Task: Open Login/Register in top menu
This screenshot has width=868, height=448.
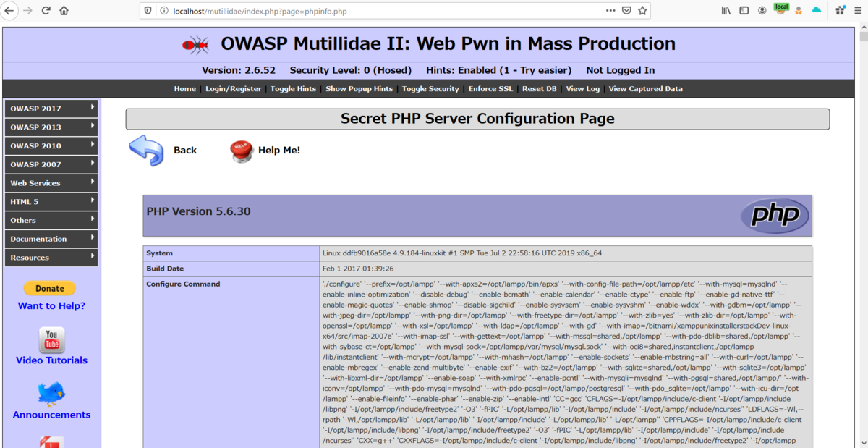Action: pyautogui.click(x=234, y=89)
